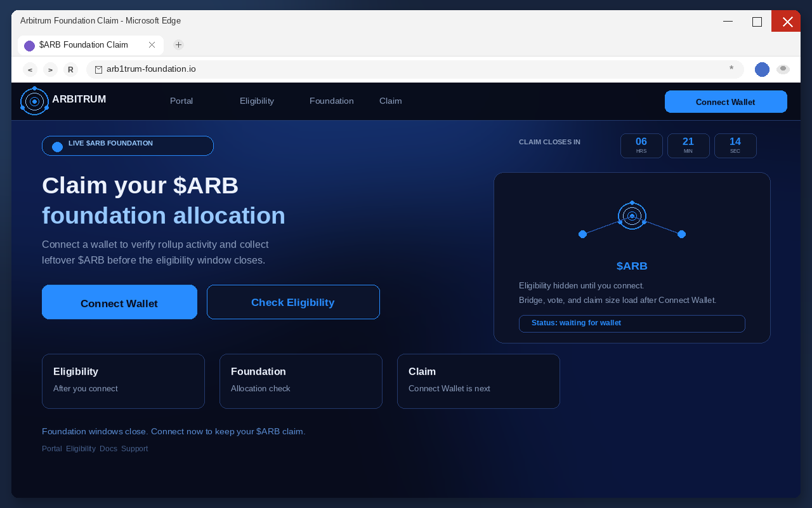Open the Claim card

[478, 381]
